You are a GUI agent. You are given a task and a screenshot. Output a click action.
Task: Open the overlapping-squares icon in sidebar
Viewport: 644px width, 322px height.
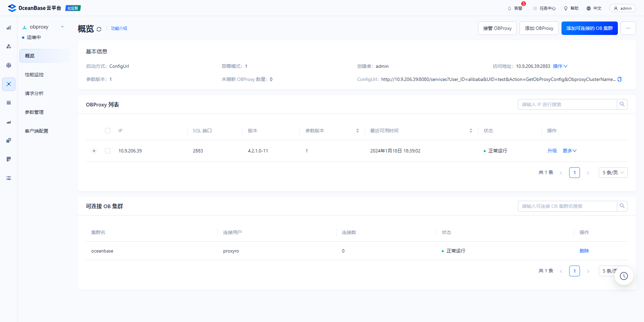9,140
